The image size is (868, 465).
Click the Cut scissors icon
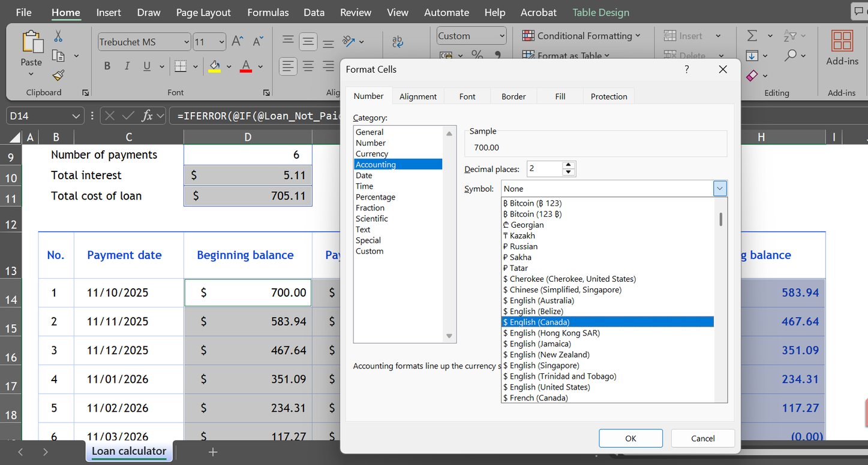(58, 36)
